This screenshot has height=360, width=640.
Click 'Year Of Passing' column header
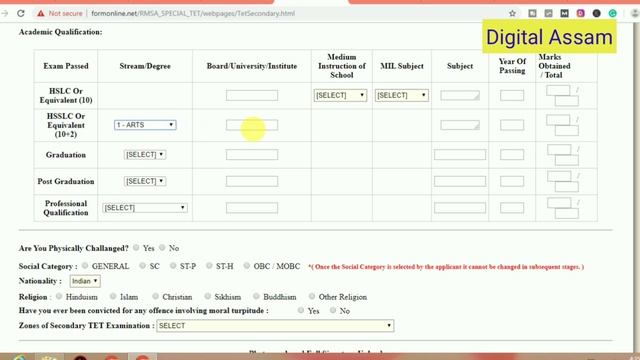[512, 66]
